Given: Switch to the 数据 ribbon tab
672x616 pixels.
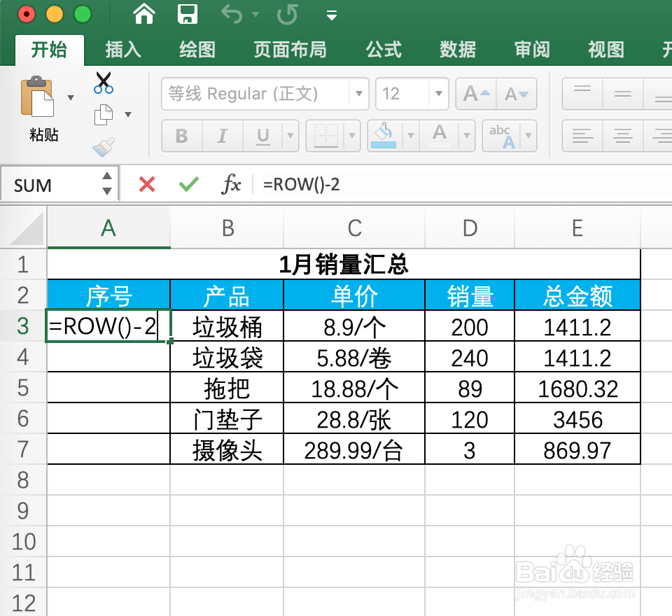Looking at the screenshot, I should coord(458,50).
